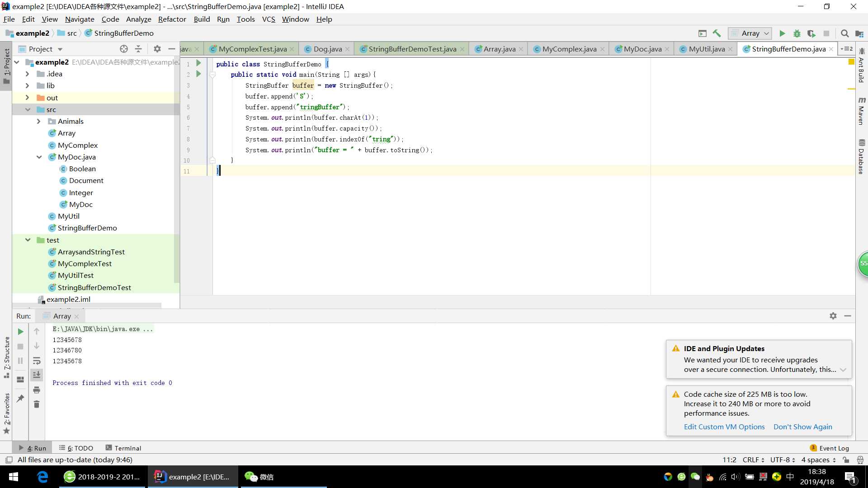
Task: Switch to the Dog.java tab
Action: (x=327, y=49)
